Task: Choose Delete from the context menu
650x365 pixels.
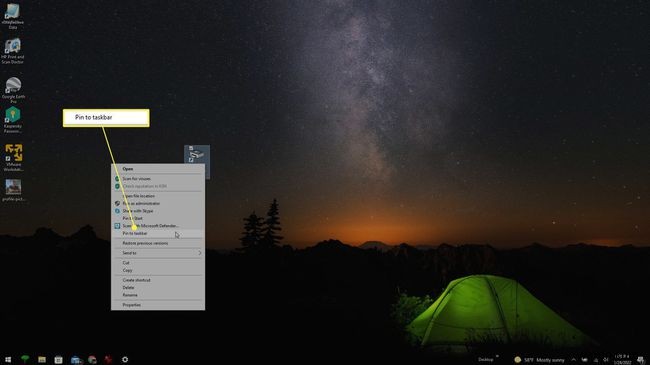Action: pyautogui.click(x=158, y=287)
